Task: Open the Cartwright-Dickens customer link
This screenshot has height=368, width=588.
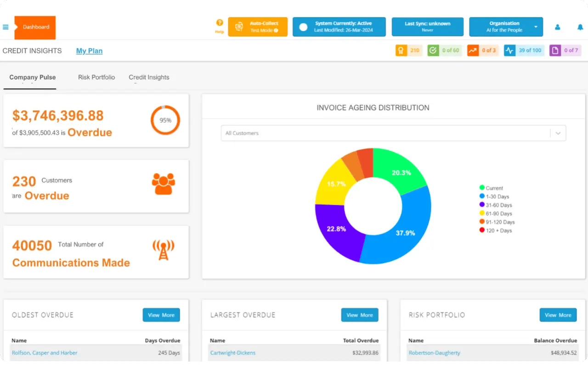Action: pyautogui.click(x=233, y=353)
